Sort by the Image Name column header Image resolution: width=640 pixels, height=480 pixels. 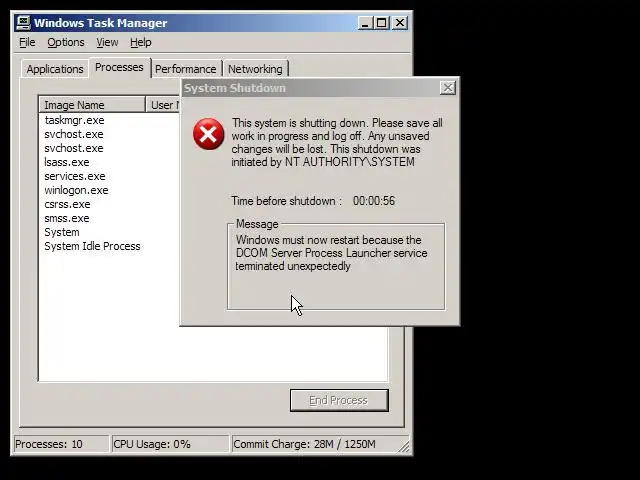(x=92, y=105)
